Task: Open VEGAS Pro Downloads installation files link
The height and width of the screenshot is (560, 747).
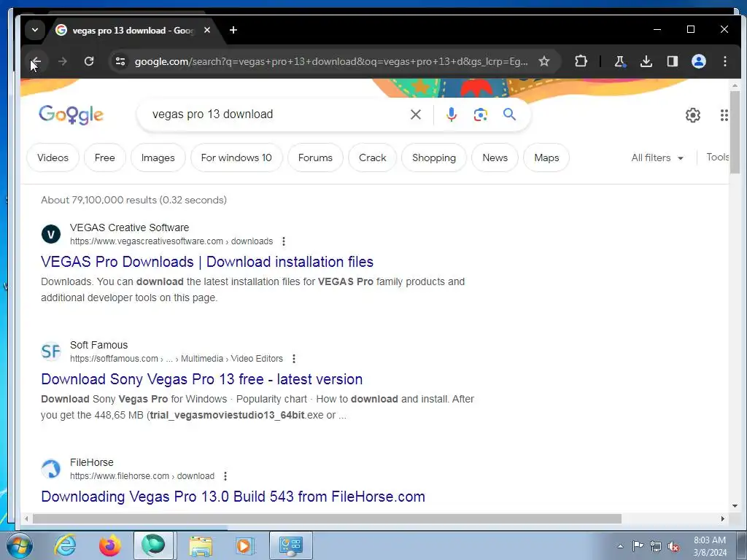Action: (207, 262)
